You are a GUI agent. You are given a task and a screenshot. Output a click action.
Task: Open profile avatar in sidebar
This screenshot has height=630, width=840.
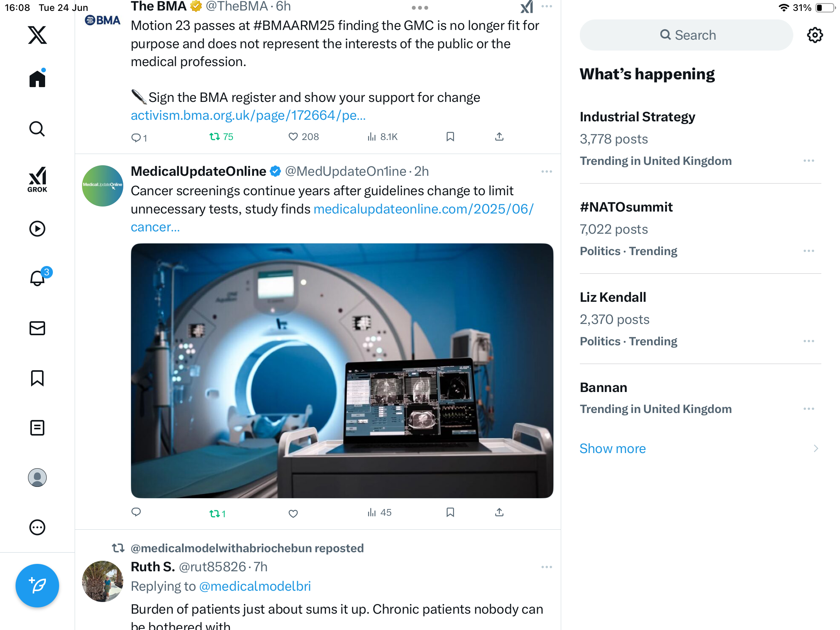pos(37,478)
